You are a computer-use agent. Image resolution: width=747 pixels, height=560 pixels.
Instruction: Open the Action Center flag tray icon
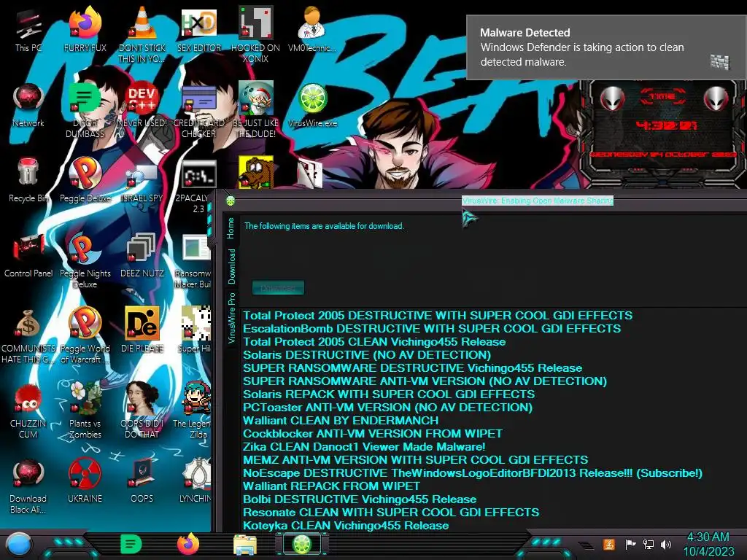click(x=630, y=544)
